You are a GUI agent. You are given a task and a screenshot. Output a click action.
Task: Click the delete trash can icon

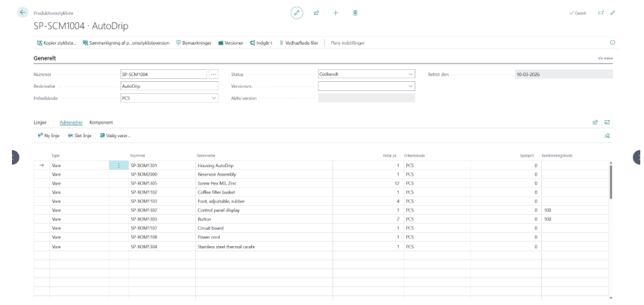pyautogui.click(x=356, y=13)
